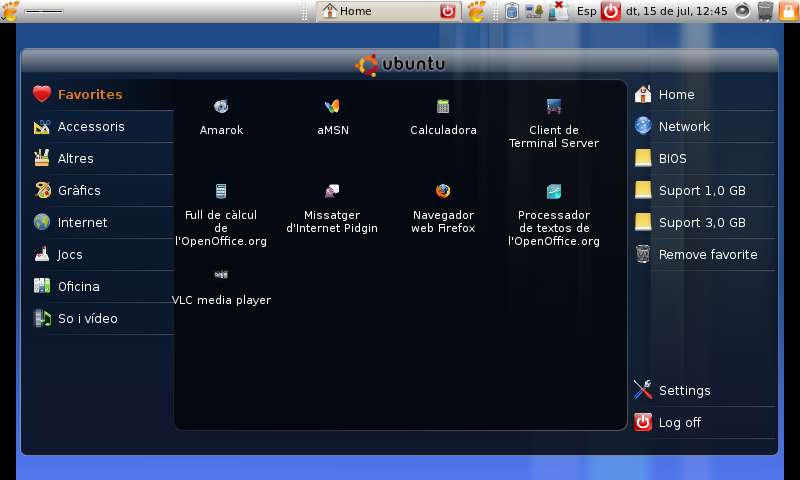Image resolution: width=800 pixels, height=480 pixels.
Task: Launch Amarok from favorites
Action: pyautogui.click(x=221, y=117)
